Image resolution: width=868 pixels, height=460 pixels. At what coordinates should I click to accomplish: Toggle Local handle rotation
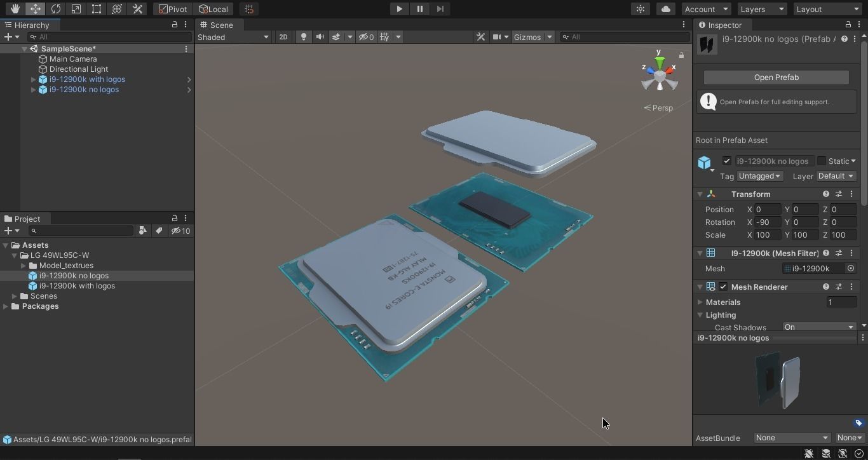pos(214,9)
